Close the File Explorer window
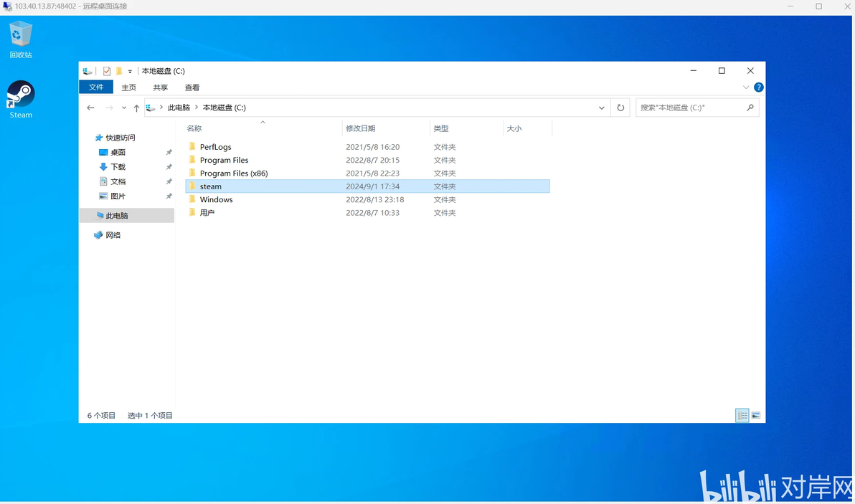This screenshot has height=504, width=855. pyautogui.click(x=750, y=71)
